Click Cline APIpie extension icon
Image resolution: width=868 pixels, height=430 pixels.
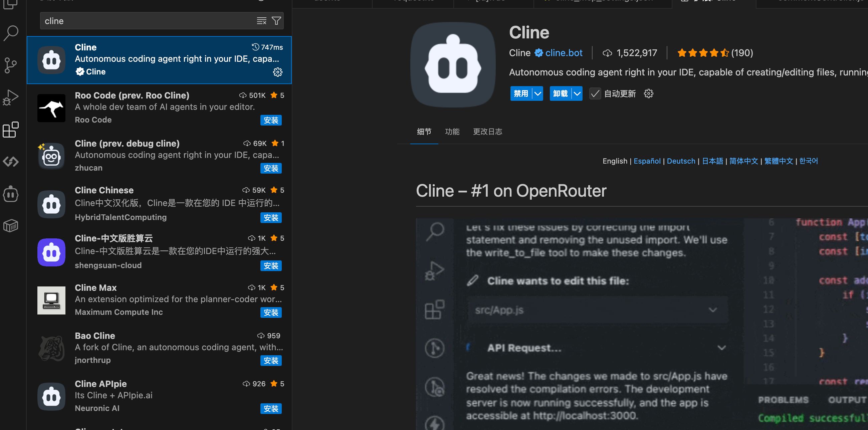pos(51,397)
